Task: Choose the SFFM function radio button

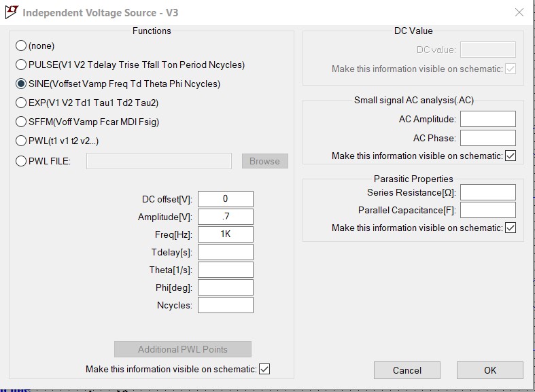Action: [21, 122]
